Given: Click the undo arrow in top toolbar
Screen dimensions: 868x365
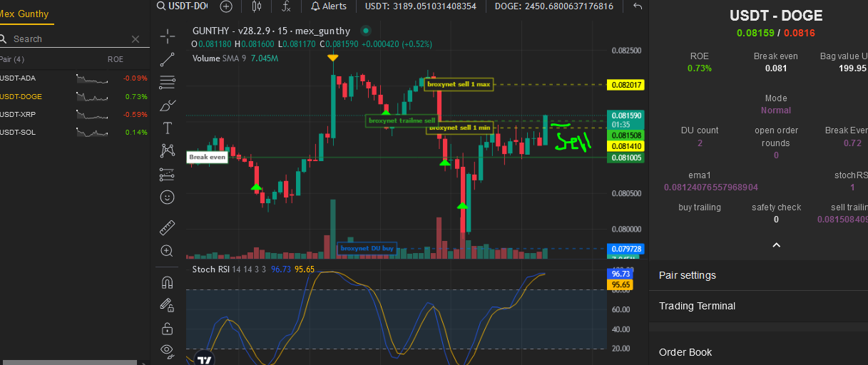Looking at the screenshot, I should (x=638, y=6).
